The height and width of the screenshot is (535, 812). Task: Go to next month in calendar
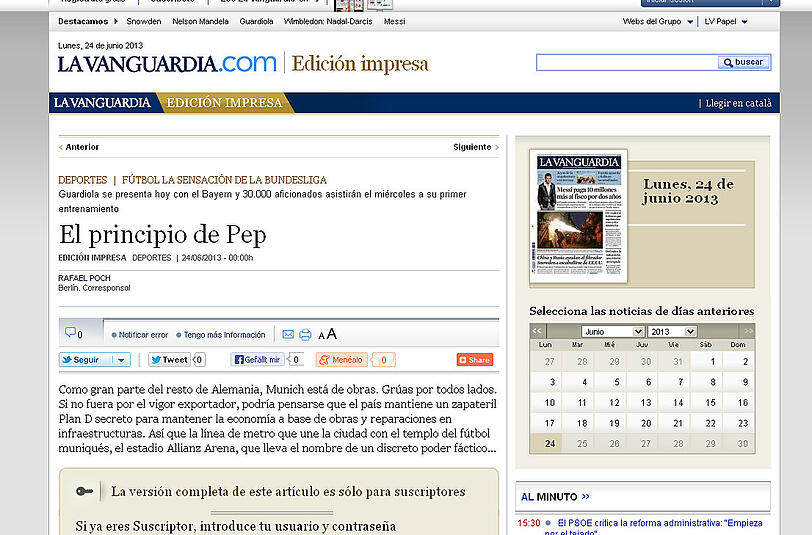pyautogui.click(x=748, y=331)
